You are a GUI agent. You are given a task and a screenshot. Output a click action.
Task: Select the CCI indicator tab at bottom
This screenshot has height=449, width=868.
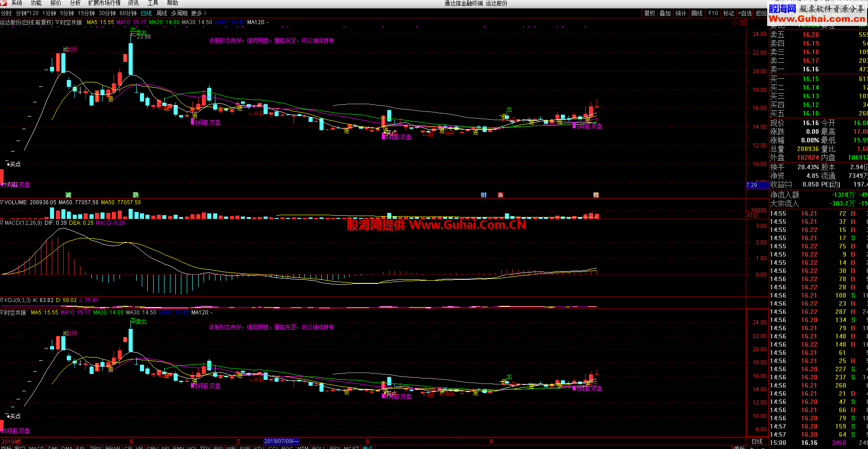tap(273, 447)
